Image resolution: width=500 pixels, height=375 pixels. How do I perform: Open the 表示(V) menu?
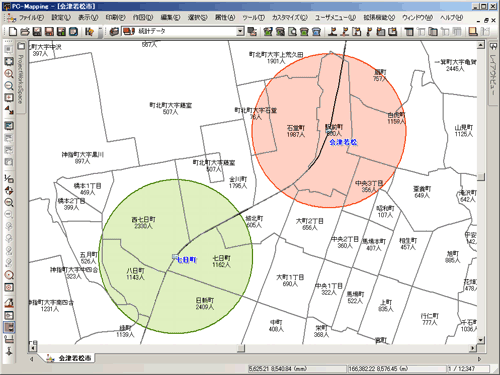[88, 17]
